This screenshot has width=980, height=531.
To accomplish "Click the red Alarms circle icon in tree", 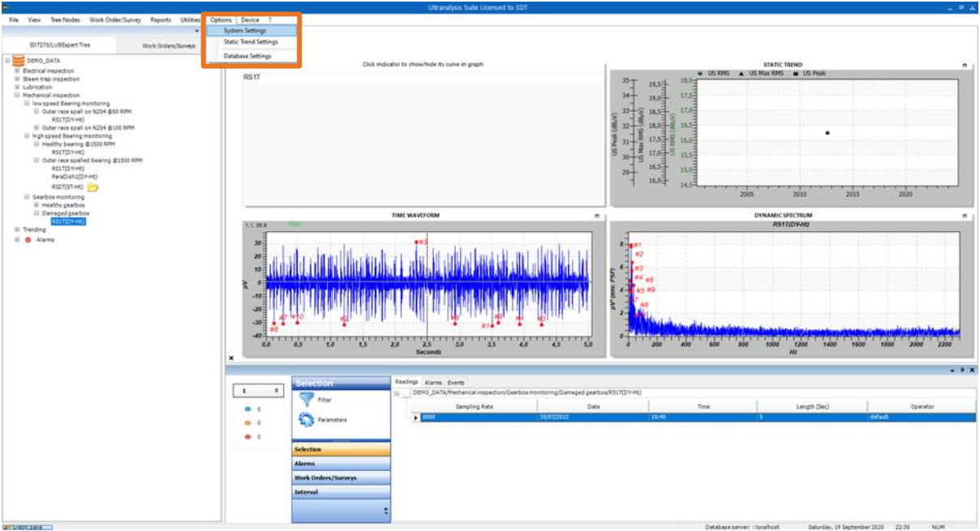I will tap(28, 240).
